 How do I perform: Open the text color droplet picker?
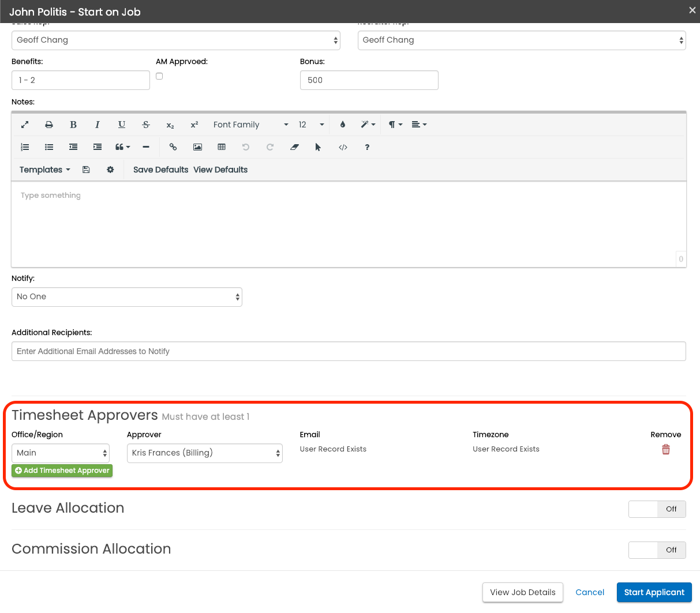point(343,125)
